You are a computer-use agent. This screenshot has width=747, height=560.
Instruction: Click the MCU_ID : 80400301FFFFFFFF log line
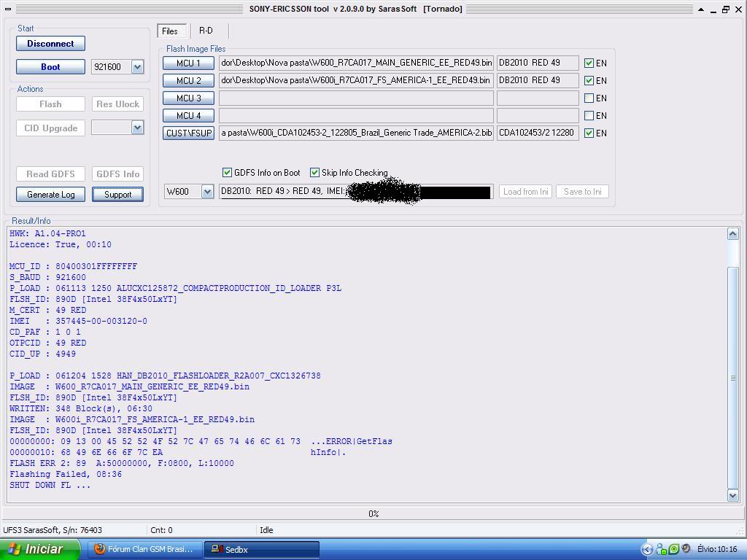(74, 266)
